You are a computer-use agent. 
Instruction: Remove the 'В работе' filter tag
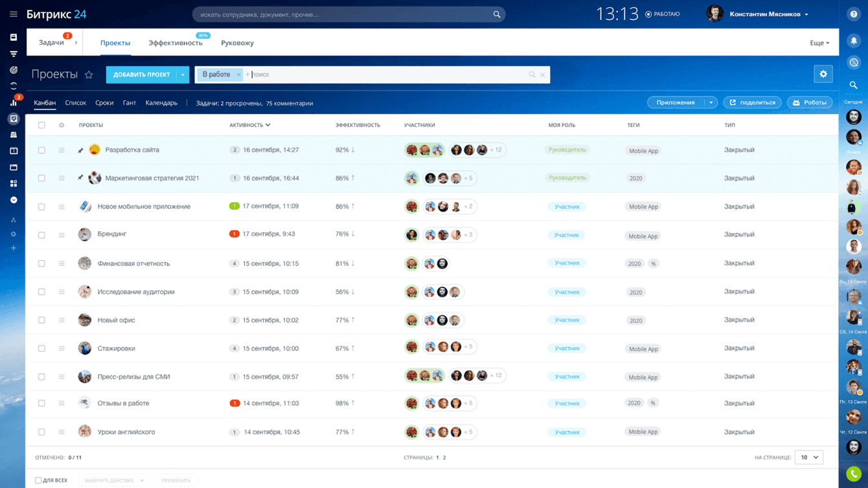point(238,74)
